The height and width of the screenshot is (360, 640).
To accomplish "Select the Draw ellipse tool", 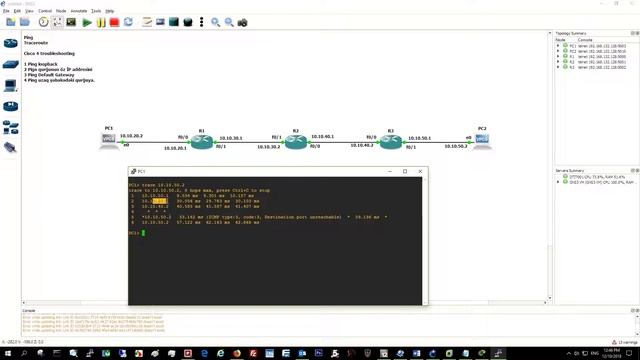I will [188, 22].
